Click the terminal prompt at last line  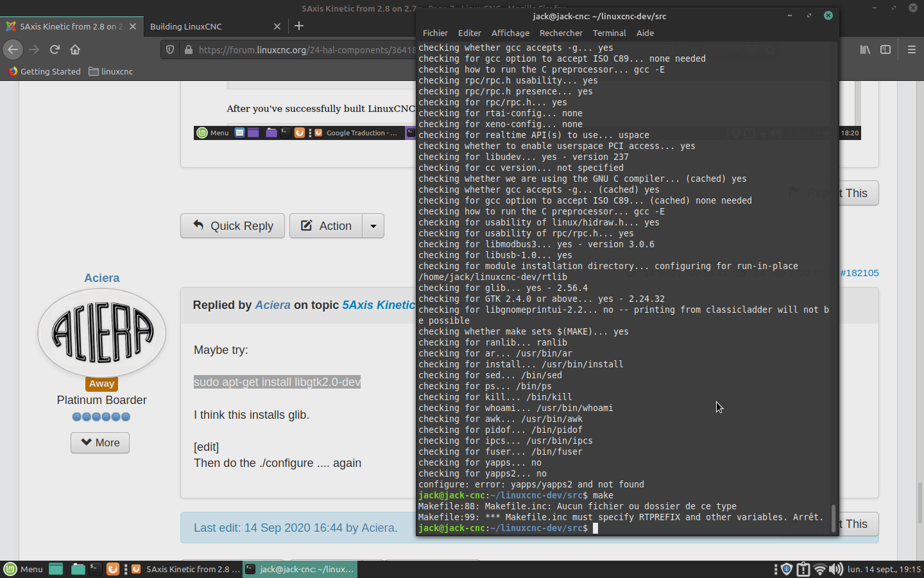pos(508,528)
